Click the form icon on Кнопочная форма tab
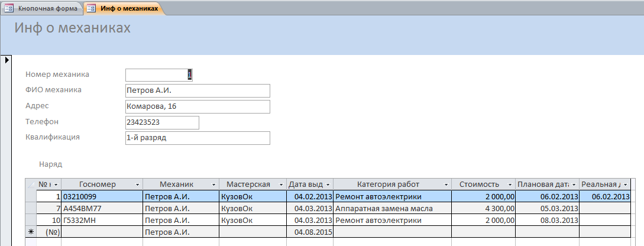 [9, 8]
